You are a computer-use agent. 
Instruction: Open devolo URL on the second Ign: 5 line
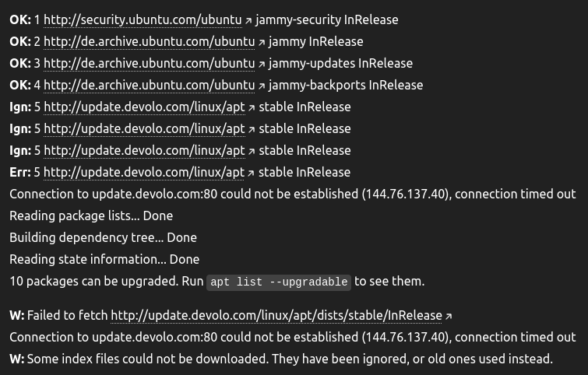pos(144,128)
